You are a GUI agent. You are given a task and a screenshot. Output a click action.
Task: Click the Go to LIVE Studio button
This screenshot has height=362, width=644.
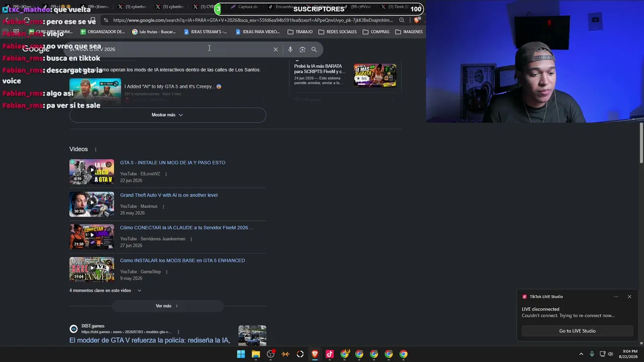(x=577, y=331)
